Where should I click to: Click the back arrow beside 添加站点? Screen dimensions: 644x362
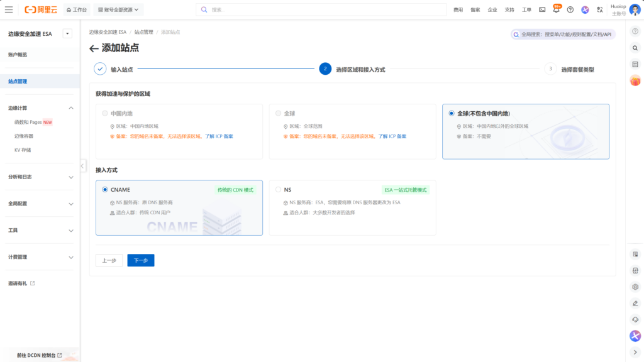tap(94, 48)
